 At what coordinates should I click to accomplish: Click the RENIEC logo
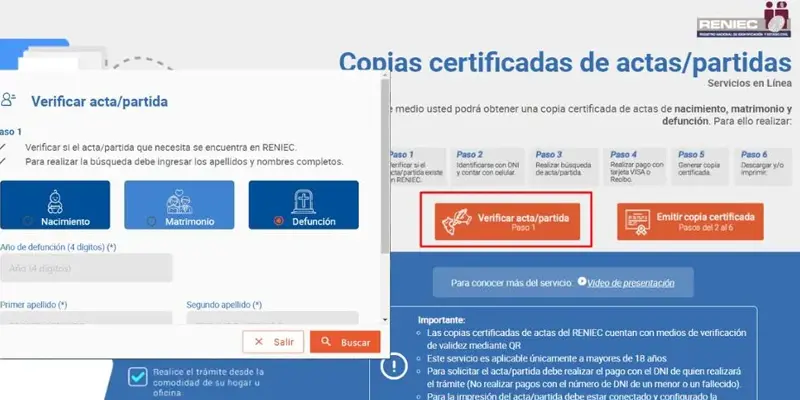pos(744,19)
